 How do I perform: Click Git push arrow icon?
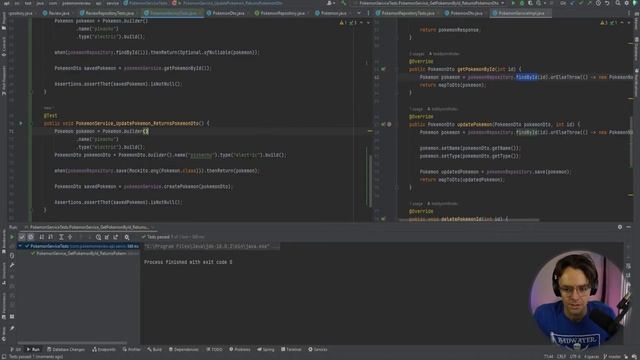pos(589,3)
